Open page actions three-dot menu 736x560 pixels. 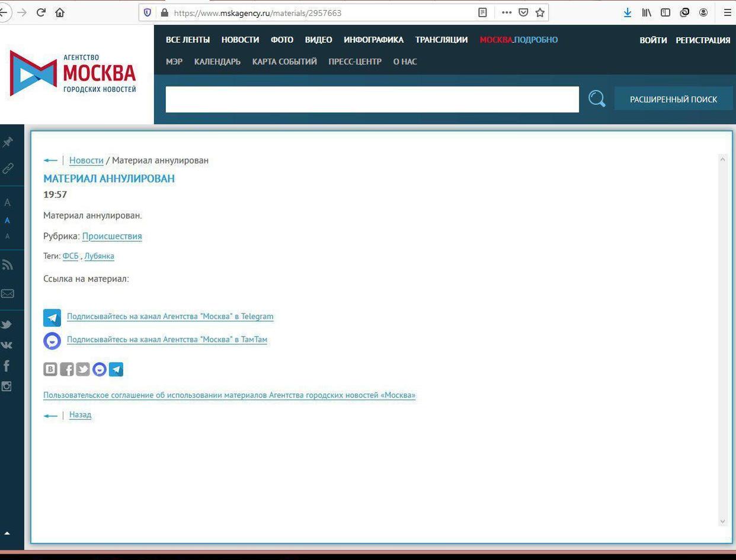pos(507,12)
